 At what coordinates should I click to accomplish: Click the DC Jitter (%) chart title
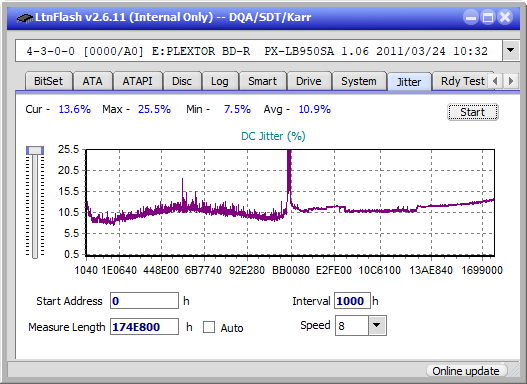click(x=273, y=136)
